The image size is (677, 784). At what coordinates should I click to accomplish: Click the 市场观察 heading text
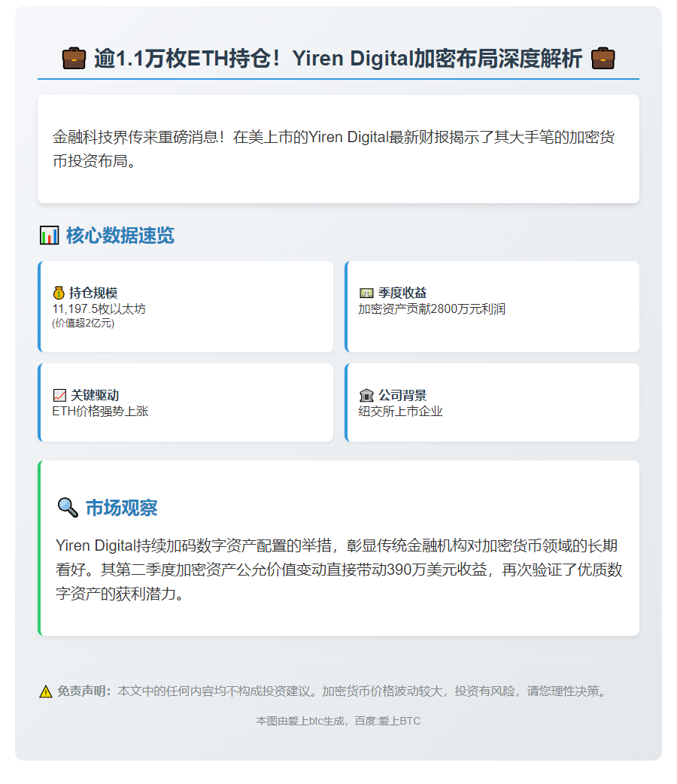point(121,508)
